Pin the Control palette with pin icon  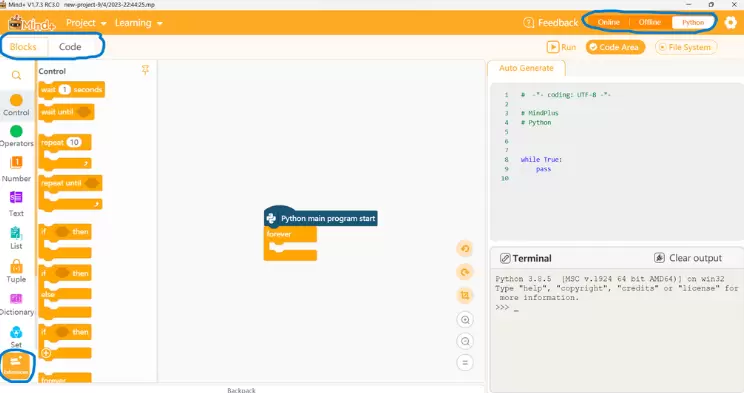[x=146, y=70]
